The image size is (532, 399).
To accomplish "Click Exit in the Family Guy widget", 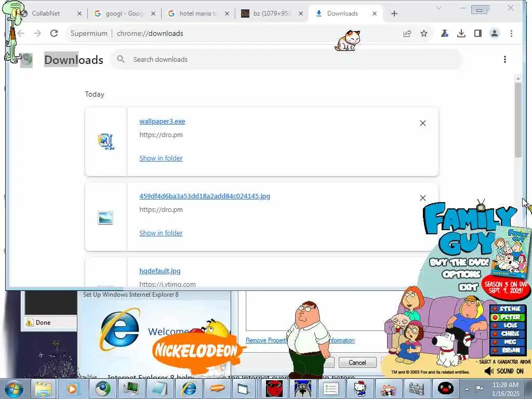I will pyautogui.click(x=468, y=288).
